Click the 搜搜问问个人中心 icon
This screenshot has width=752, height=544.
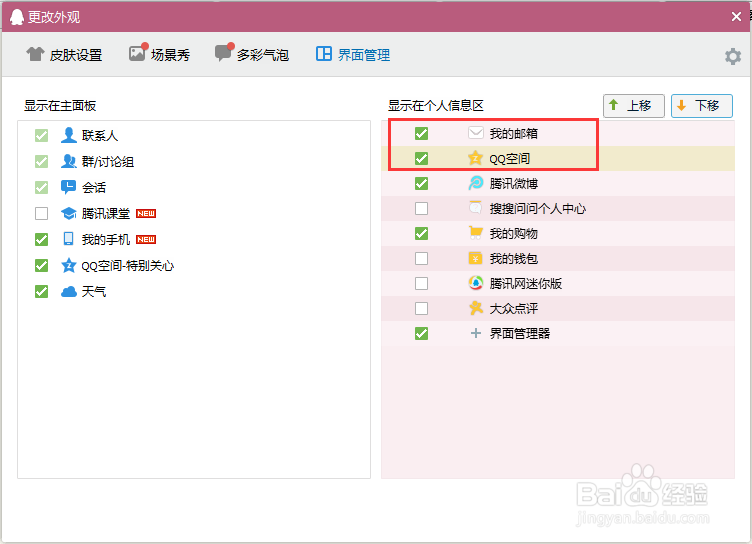click(x=475, y=208)
